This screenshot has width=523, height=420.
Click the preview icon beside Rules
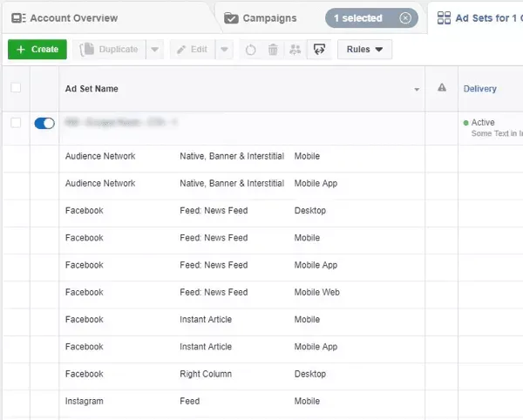tap(317, 50)
